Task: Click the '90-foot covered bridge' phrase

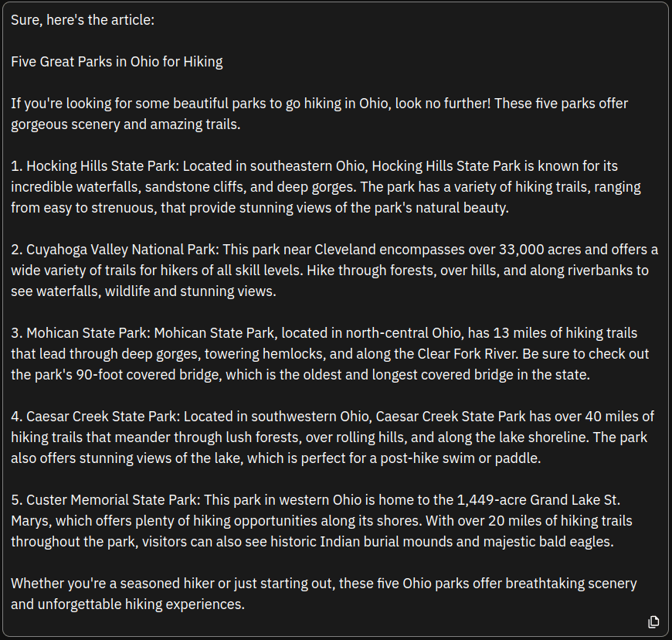Action: [x=148, y=375]
